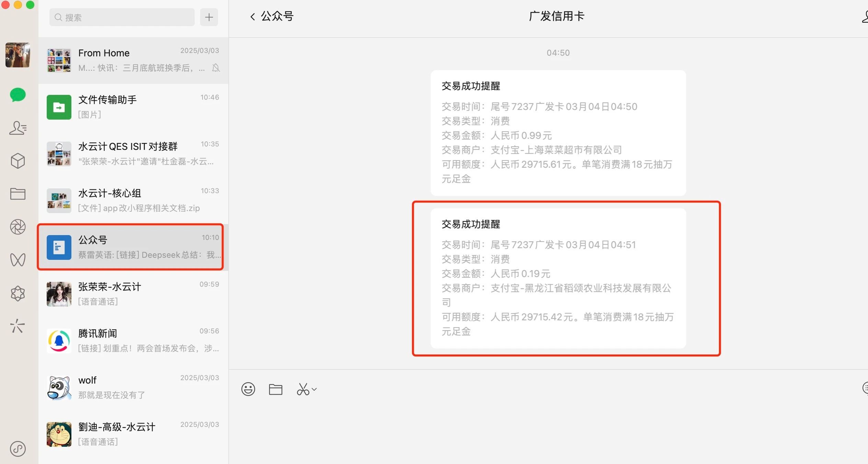868x464 pixels.
Task: Open the send file folder icon
Action: pyautogui.click(x=275, y=389)
